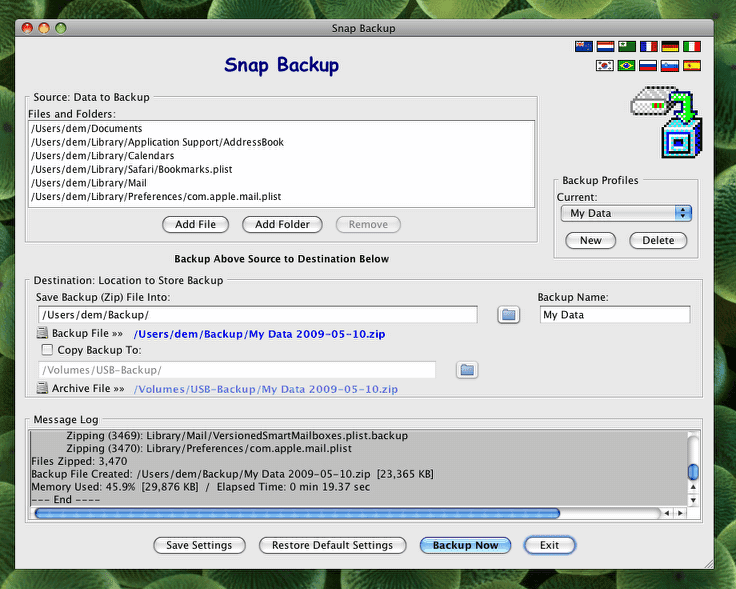Save Settings button at bottom
The height and width of the screenshot is (589, 736).
click(x=199, y=545)
